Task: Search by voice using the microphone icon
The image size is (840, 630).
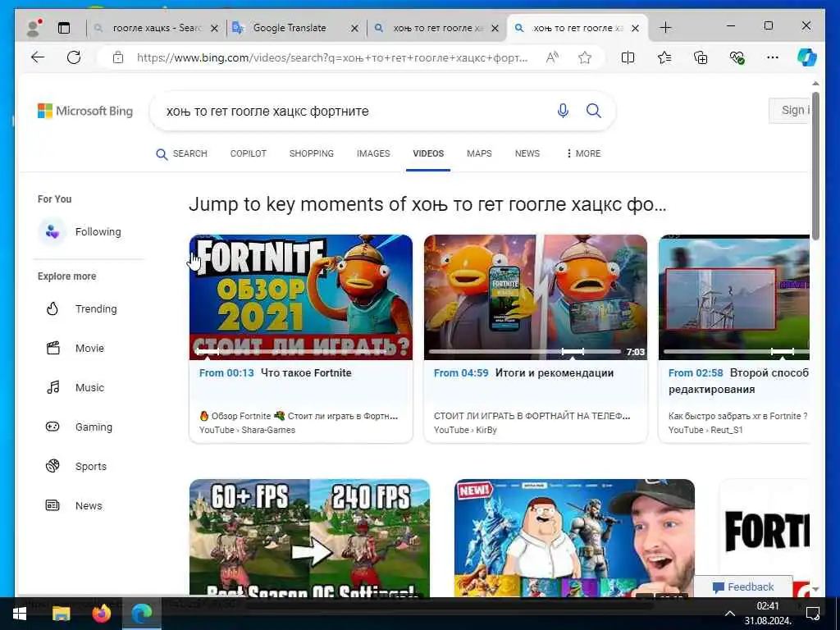Action: pyautogui.click(x=563, y=111)
